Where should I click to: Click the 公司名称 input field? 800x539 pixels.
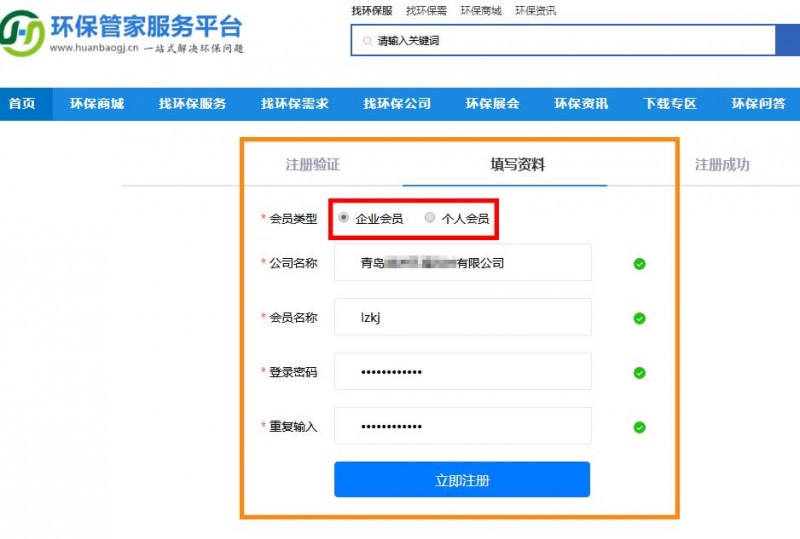pyautogui.click(x=462, y=263)
